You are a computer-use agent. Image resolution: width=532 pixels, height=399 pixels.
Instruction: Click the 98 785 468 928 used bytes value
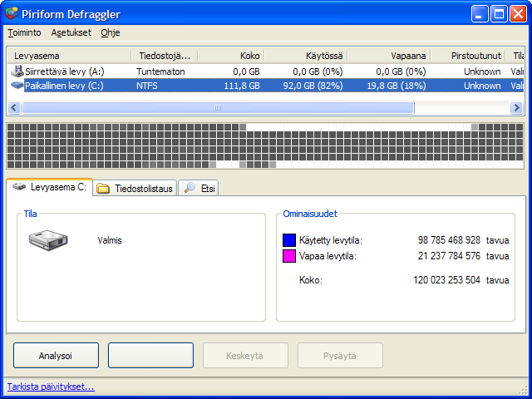tap(449, 240)
